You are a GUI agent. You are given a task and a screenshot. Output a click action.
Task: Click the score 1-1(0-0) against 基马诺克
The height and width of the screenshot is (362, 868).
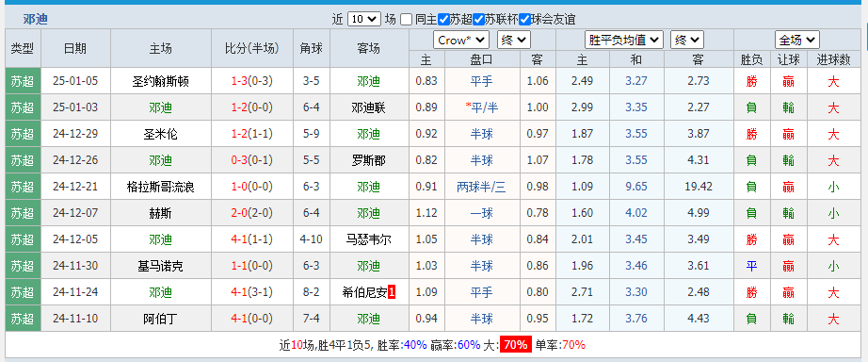(252, 266)
